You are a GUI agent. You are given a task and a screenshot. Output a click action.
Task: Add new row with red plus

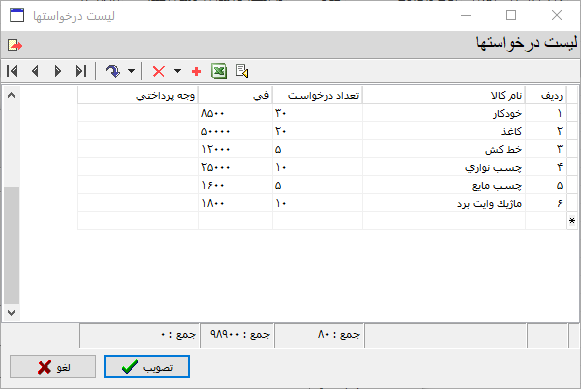point(196,71)
